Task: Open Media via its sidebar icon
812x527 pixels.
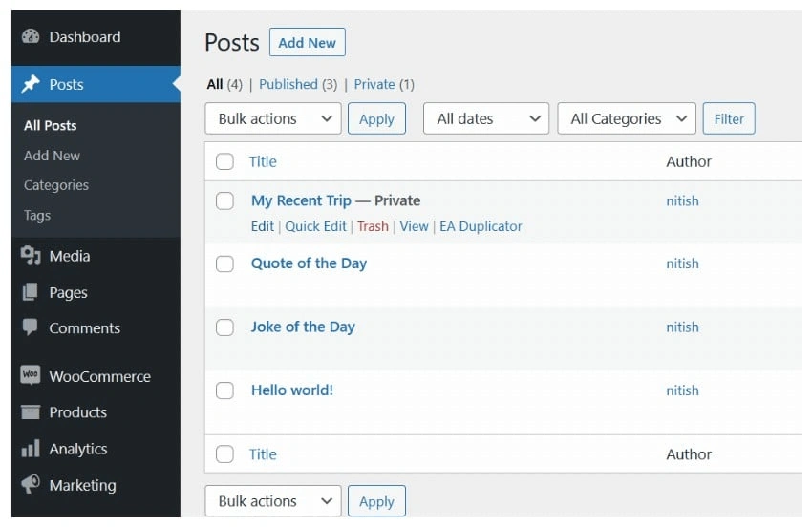Action: (x=31, y=256)
